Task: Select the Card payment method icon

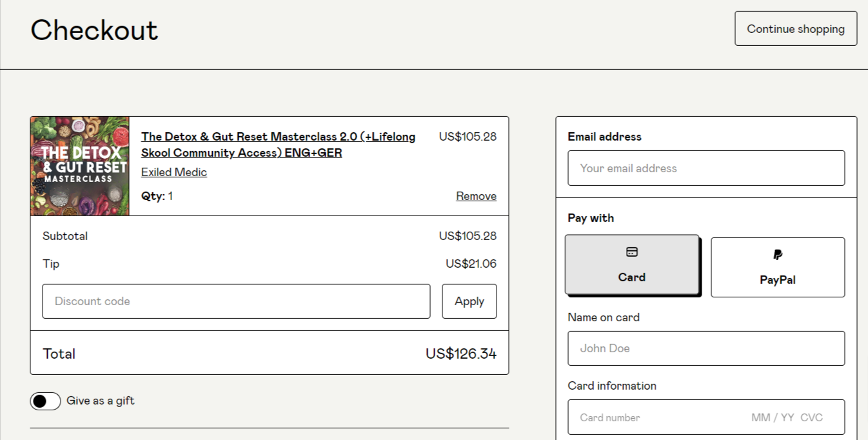Action: click(x=631, y=252)
